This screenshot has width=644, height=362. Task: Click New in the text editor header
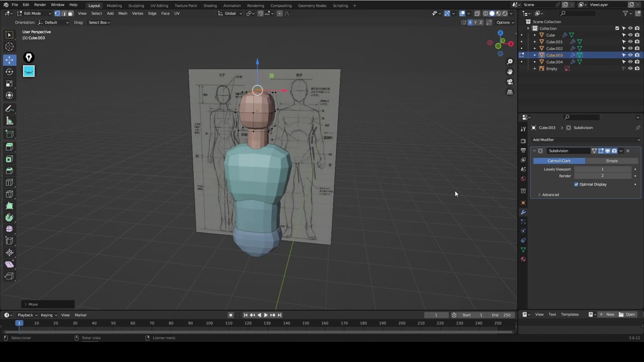607,315
